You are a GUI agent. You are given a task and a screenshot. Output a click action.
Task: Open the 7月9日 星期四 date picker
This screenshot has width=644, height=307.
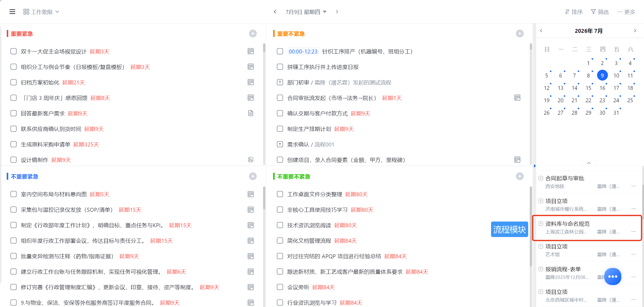(306, 12)
